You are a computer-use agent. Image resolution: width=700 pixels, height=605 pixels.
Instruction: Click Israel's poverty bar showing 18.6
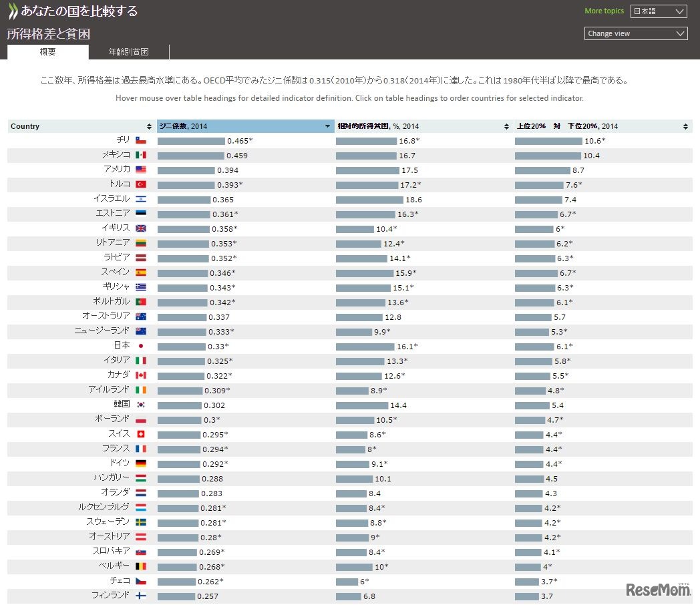tap(369, 200)
